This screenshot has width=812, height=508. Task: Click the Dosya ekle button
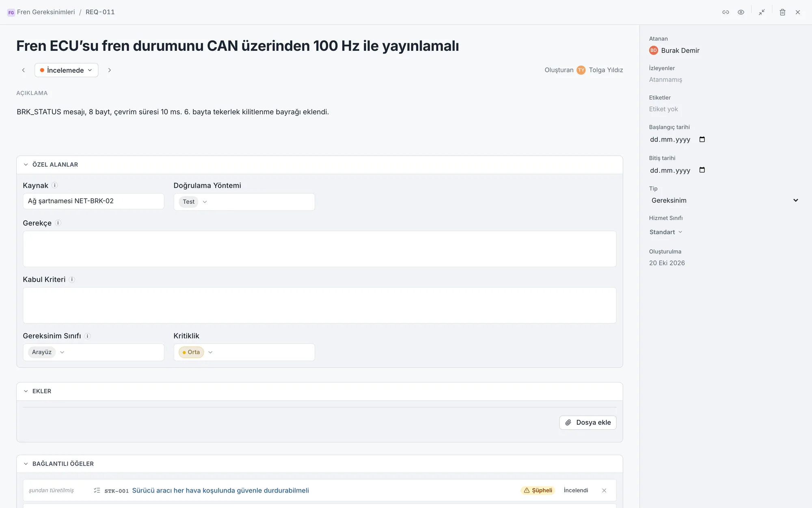tap(587, 423)
